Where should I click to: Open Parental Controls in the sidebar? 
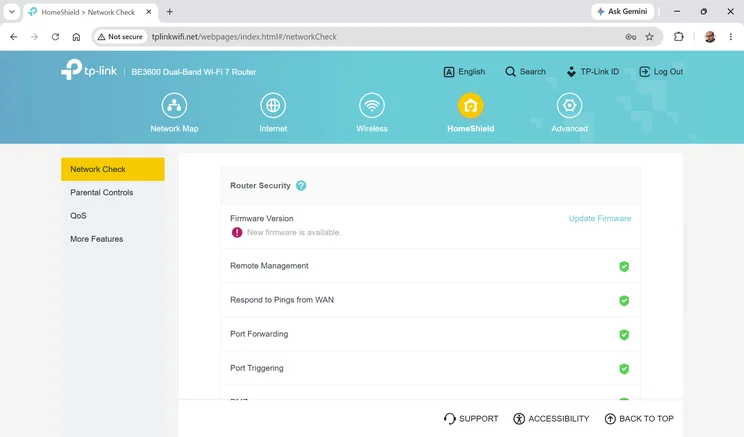[x=102, y=193]
